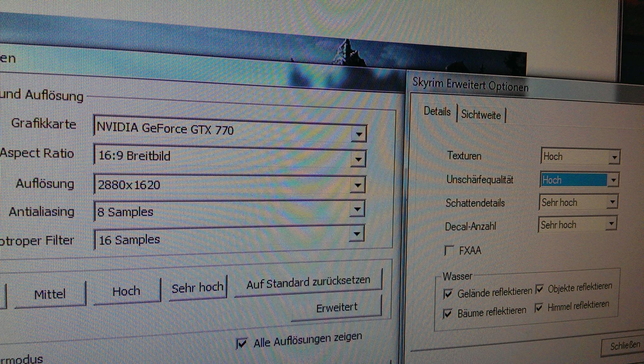Viewport: 644px width, 364px height.
Task: Enable the FXAA checkbox
Action: point(449,250)
